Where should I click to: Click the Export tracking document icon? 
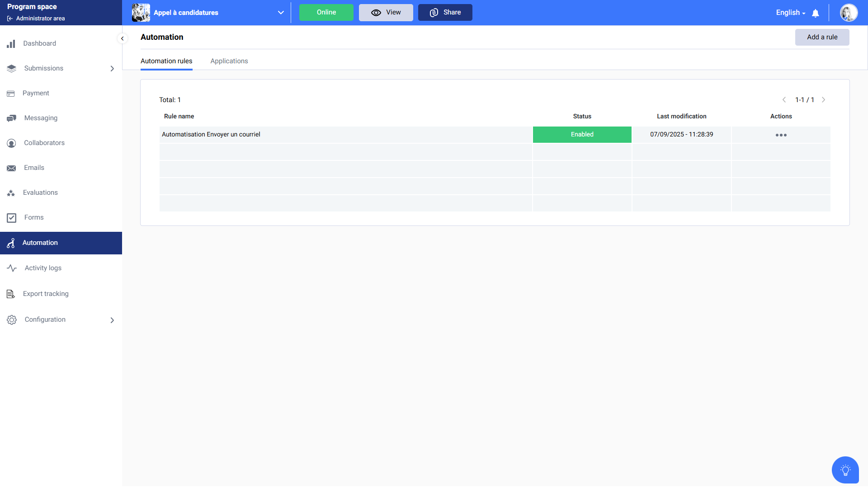coord(11,294)
